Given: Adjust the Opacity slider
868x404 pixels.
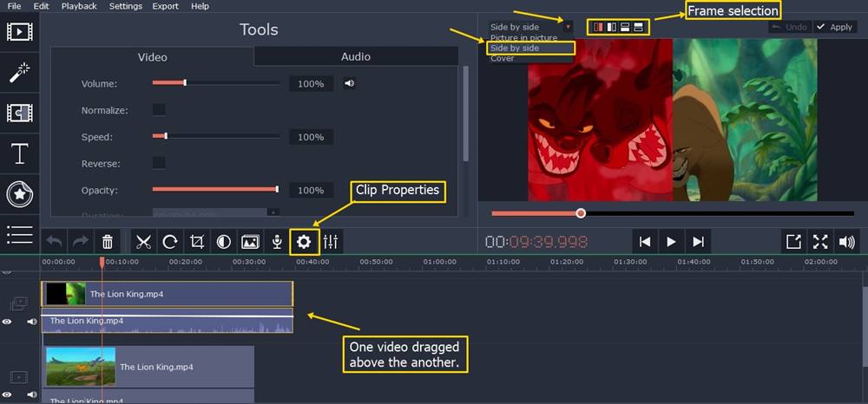Looking at the screenshot, I should click(216, 190).
